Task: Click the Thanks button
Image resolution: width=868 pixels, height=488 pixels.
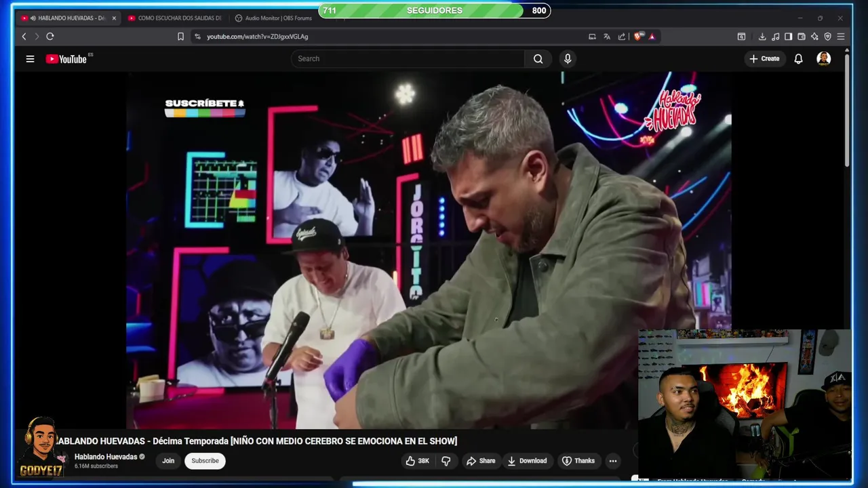Action: (578, 461)
